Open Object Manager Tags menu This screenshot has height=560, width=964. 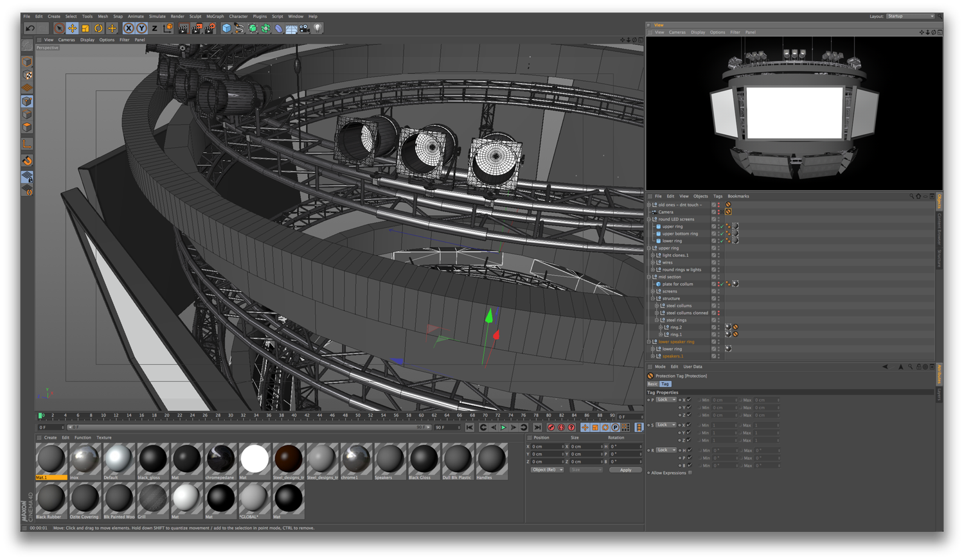point(718,197)
